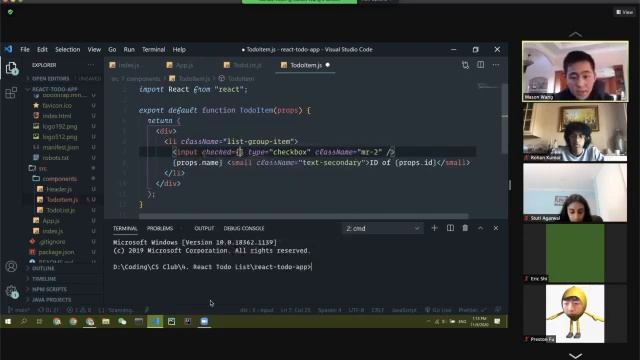Click the Zoom encryption shield icon

(11, 12)
